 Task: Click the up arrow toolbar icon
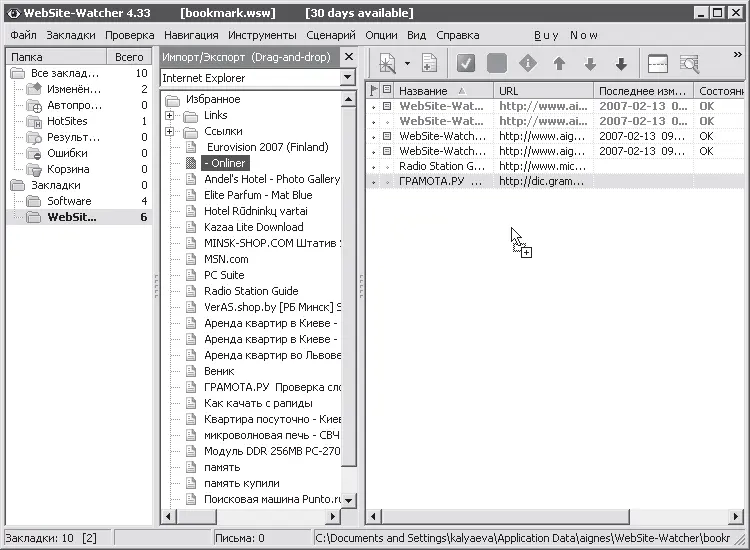[559, 64]
